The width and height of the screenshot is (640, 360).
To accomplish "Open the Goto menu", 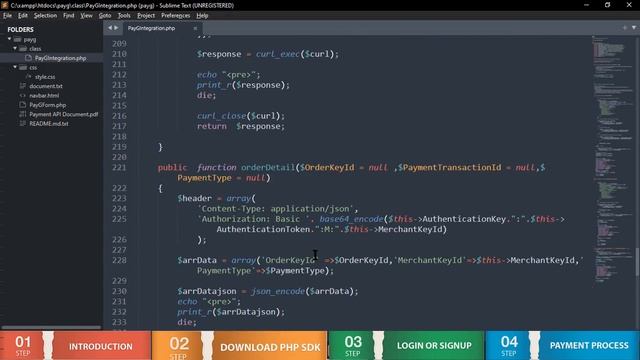I will (x=105, y=16).
